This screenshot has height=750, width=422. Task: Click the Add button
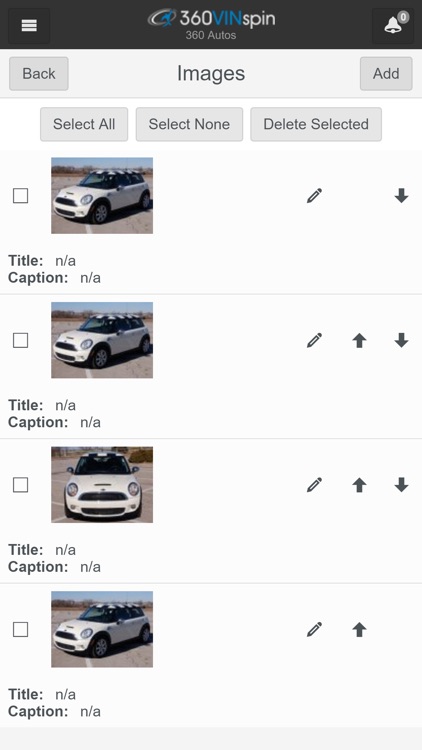coord(386,74)
